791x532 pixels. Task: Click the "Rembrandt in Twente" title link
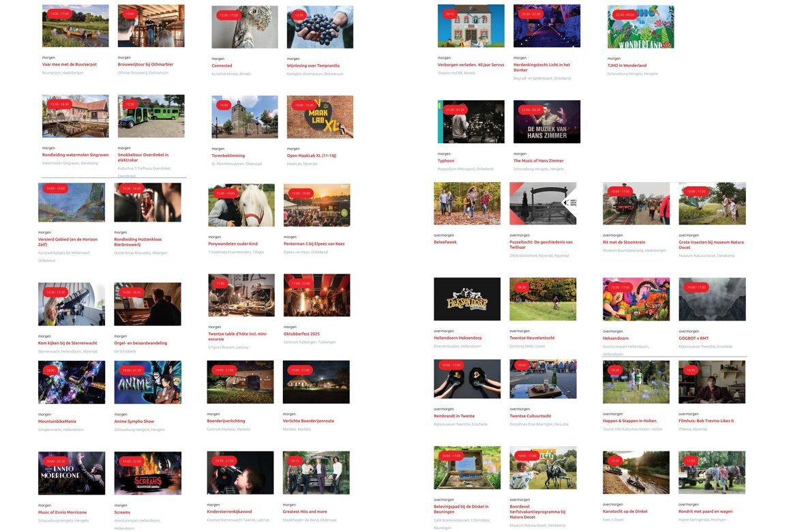click(x=454, y=416)
